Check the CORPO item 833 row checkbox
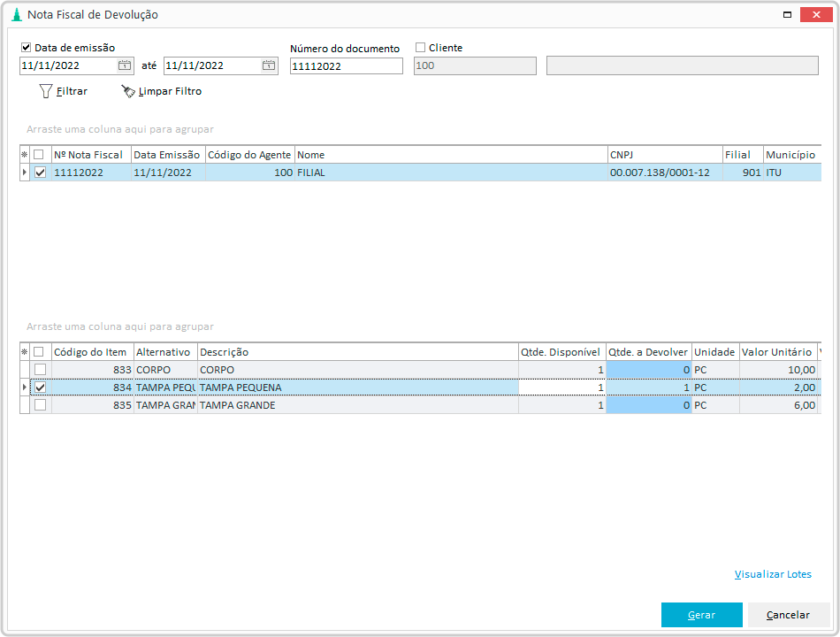Screen dimensions: 840x637 [40, 370]
